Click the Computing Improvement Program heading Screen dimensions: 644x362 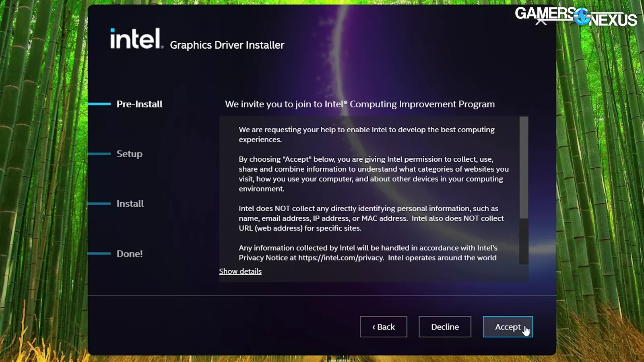tap(360, 104)
